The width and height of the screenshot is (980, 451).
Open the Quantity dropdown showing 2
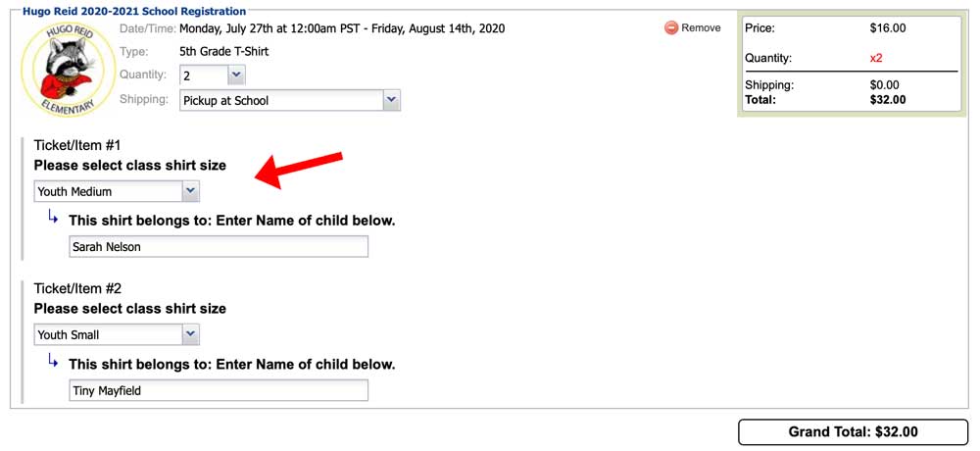click(x=213, y=75)
